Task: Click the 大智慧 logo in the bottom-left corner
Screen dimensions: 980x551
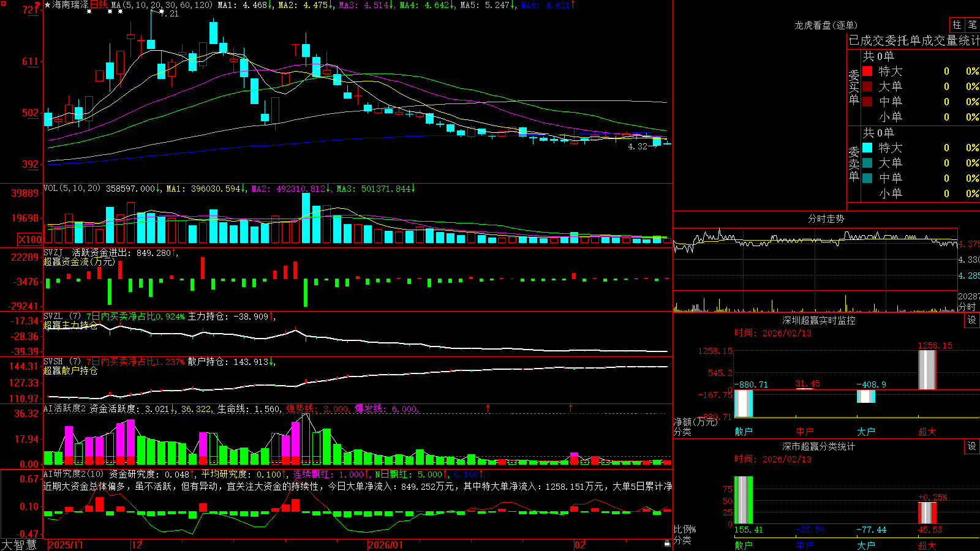Action: coord(19,545)
